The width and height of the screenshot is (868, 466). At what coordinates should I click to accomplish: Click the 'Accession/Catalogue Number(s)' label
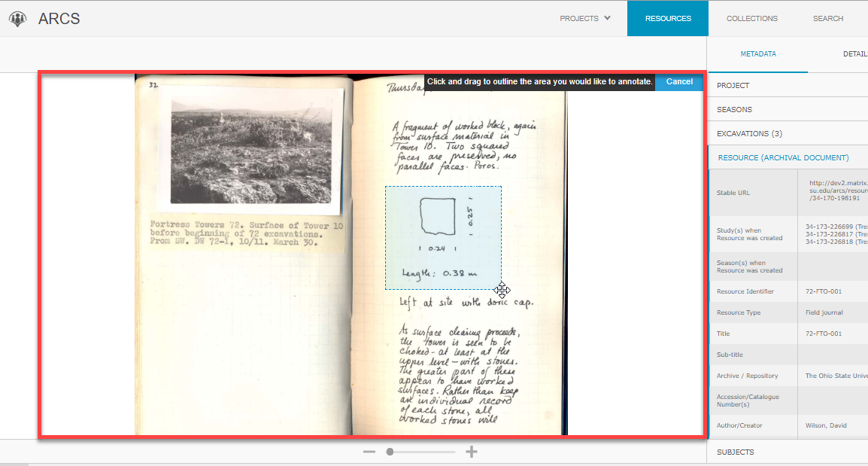click(x=748, y=401)
